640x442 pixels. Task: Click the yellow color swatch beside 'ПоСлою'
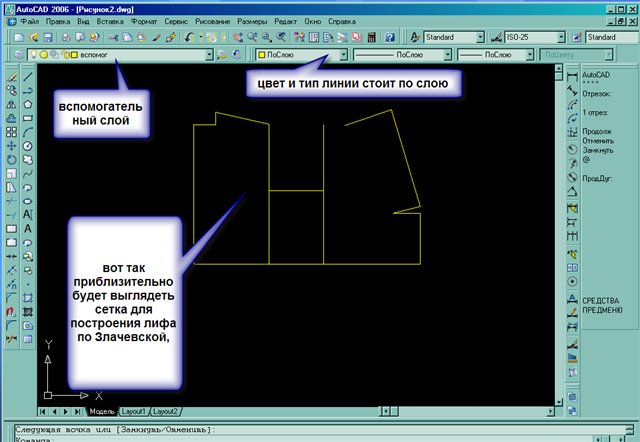point(261,55)
